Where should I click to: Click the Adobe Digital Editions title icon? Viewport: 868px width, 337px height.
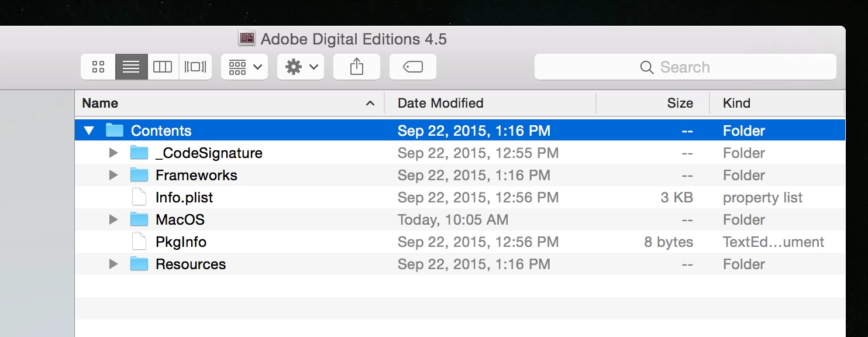pos(247,39)
